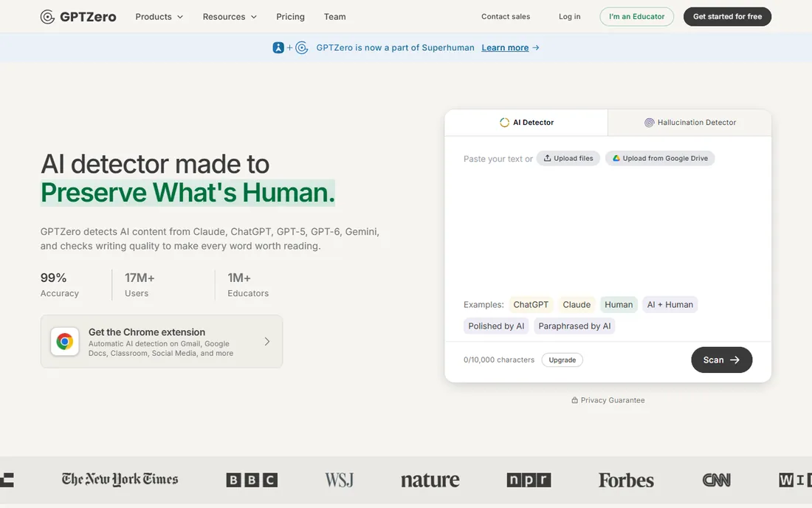Click the AI Detector tab spinner icon

504,123
